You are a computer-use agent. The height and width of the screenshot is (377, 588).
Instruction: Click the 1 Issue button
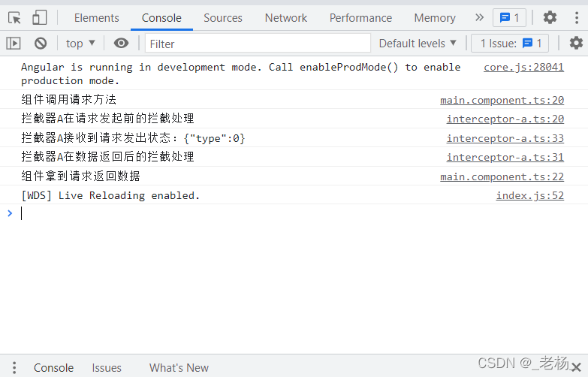(x=510, y=44)
